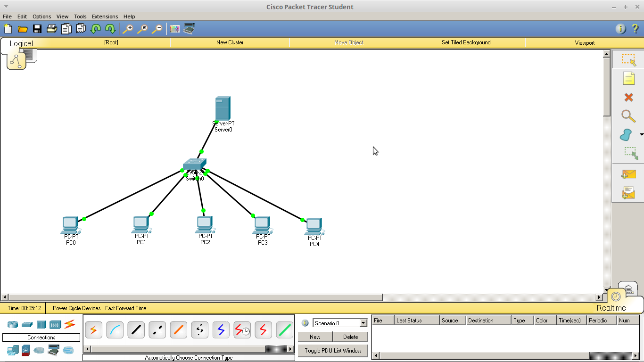Select the Draw Polygon shape tool

[626, 135]
